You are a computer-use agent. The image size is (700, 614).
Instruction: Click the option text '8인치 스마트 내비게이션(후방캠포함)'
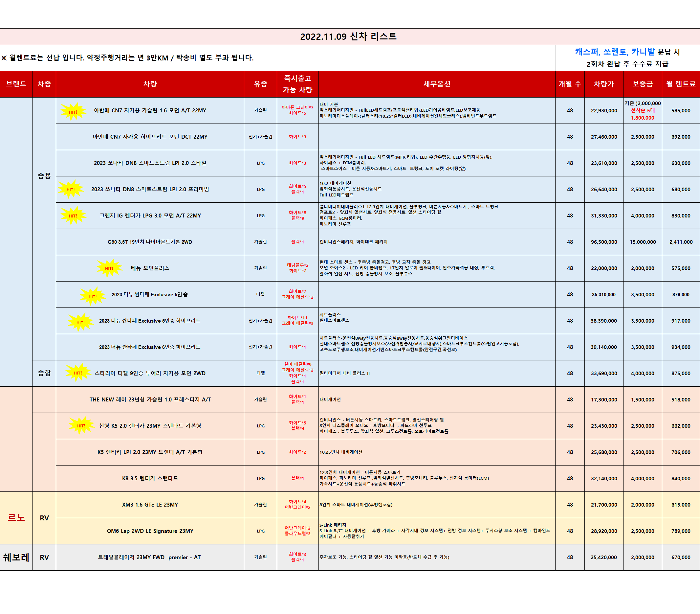point(356,505)
